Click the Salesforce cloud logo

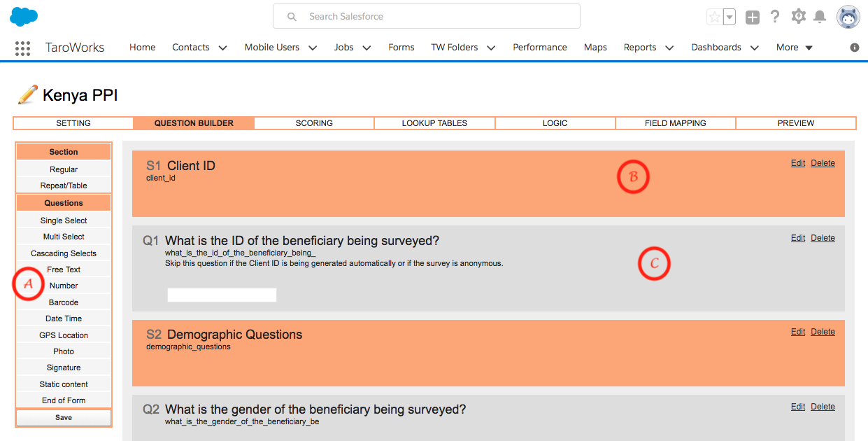(x=24, y=16)
